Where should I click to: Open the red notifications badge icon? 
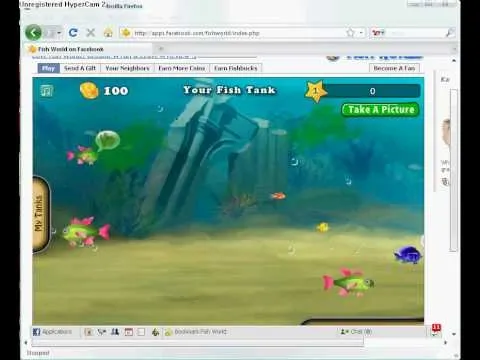[436, 329]
